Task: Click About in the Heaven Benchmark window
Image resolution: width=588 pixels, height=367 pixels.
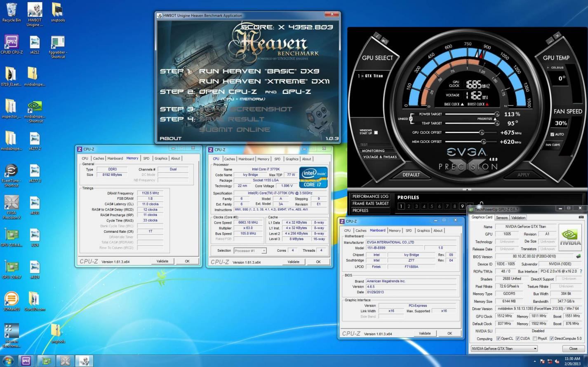Action: click(x=170, y=138)
